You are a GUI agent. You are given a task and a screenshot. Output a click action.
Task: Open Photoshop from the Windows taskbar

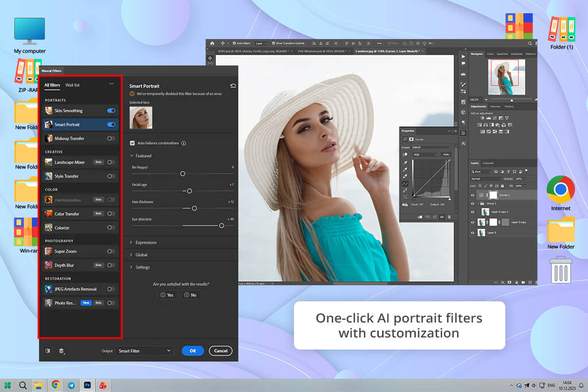click(87, 385)
